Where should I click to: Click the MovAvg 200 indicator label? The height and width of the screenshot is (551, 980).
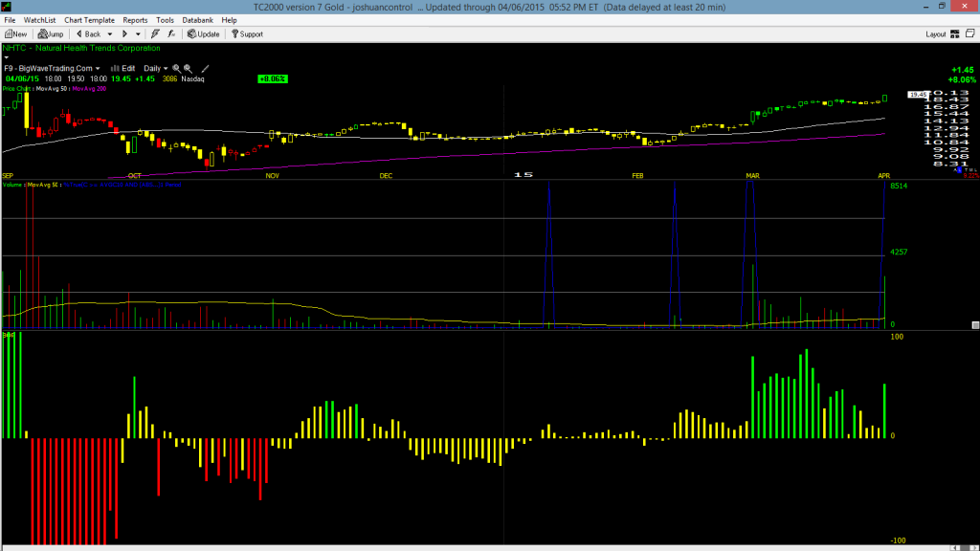click(x=89, y=89)
